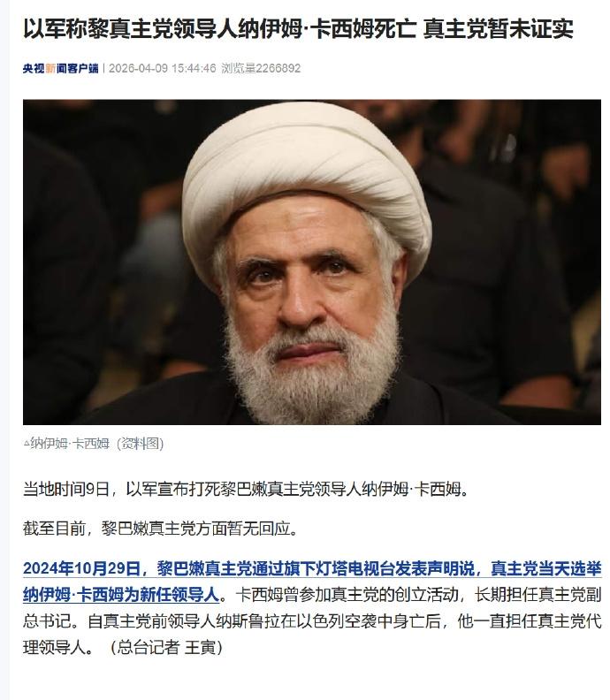610x700 pixels.
Task: Open the 央视新闻客户端 source link
Action: [x=61, y=68]
